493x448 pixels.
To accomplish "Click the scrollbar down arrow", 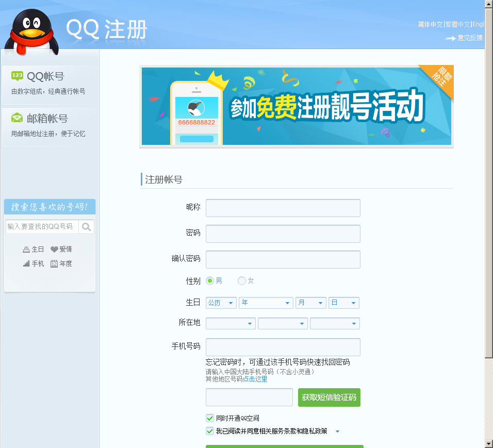I will 489,444.
